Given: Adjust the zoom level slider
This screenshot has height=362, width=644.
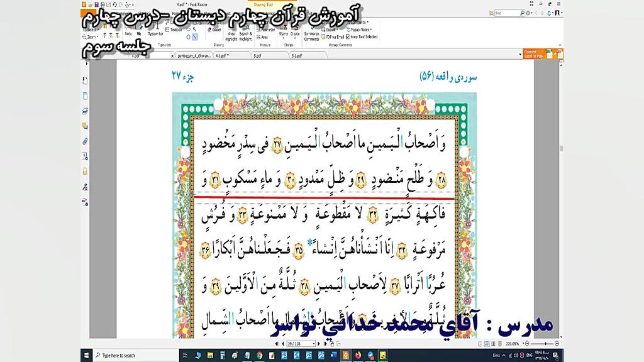Looking at the screenshot, I should [x=545, y=343].
